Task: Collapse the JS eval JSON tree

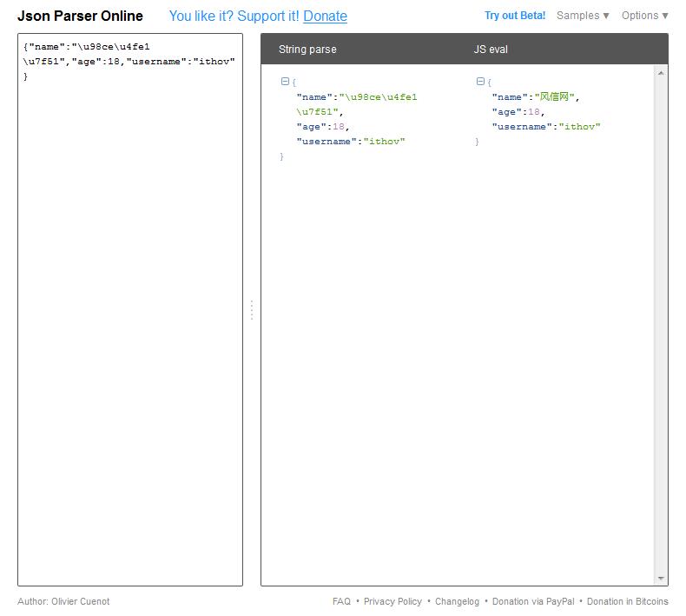Action: point(480,82)
